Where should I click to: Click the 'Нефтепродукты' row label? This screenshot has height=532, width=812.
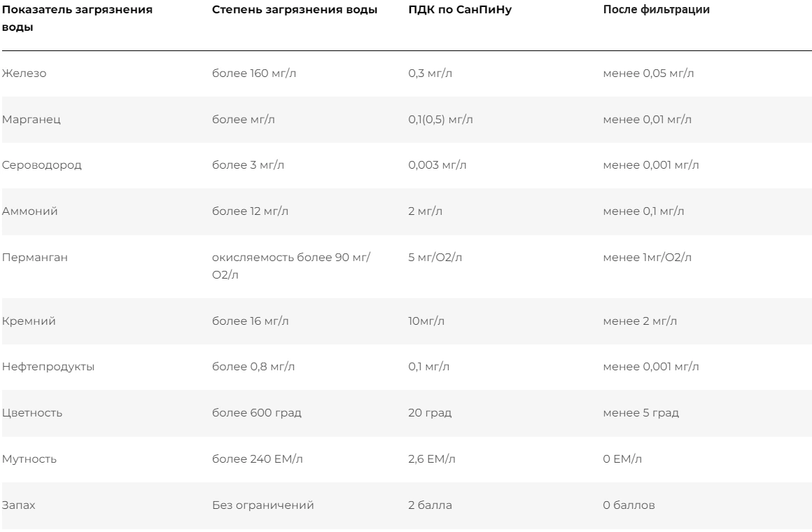(48, 367)
